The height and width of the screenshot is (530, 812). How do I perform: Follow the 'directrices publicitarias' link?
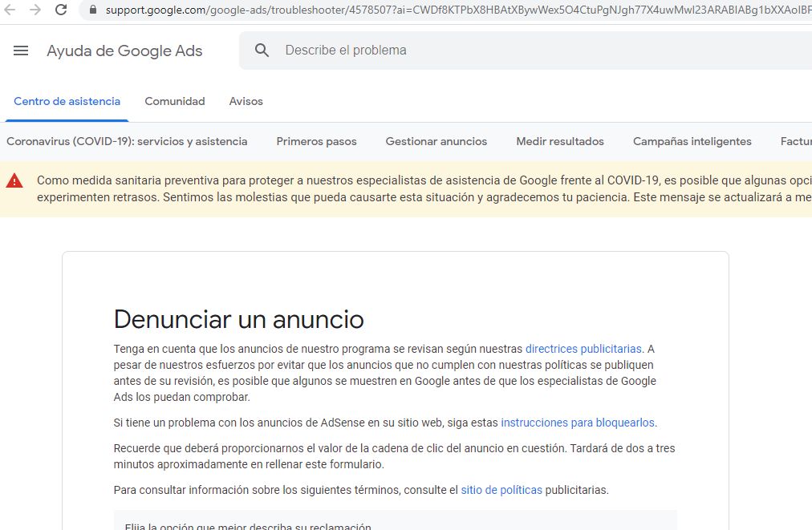click(x=583, y=349)
